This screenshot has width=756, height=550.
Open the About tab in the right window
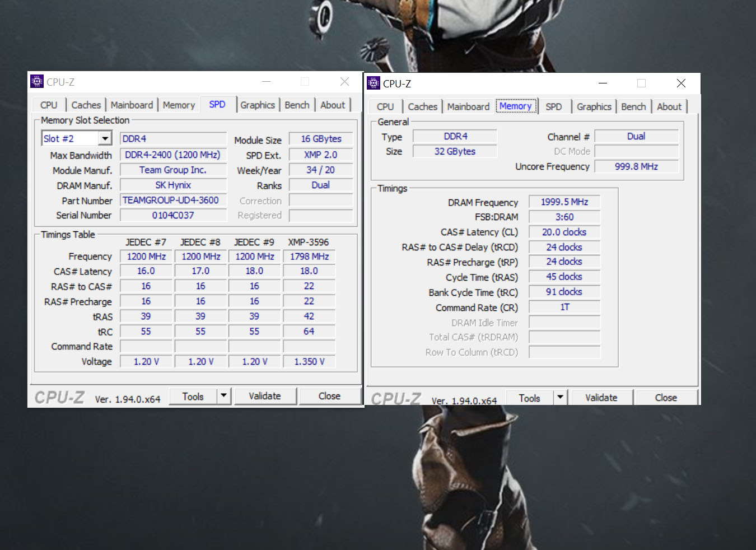coord(669,106)
